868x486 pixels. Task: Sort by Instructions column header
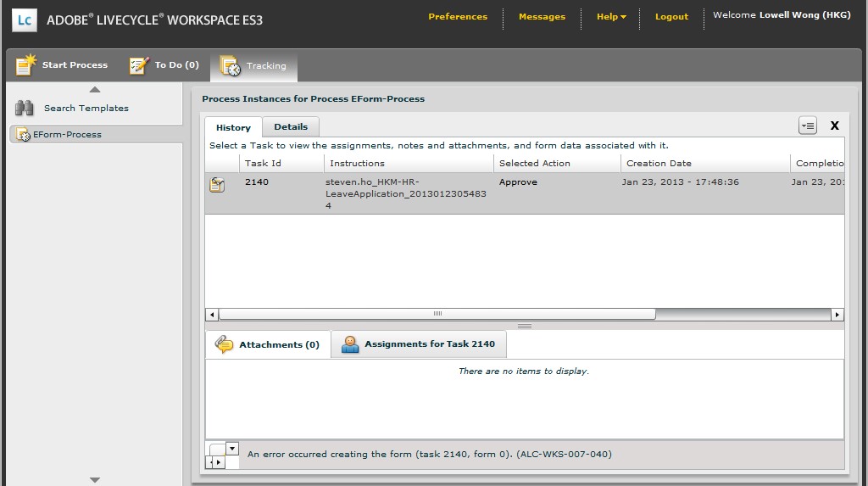pos(409,164)
